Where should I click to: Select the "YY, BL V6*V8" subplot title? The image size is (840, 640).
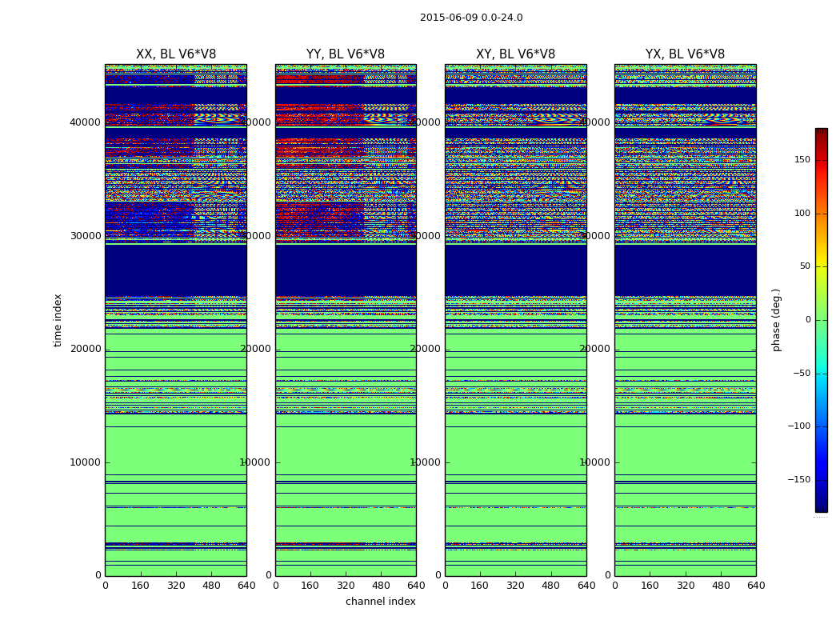(346, 54)
